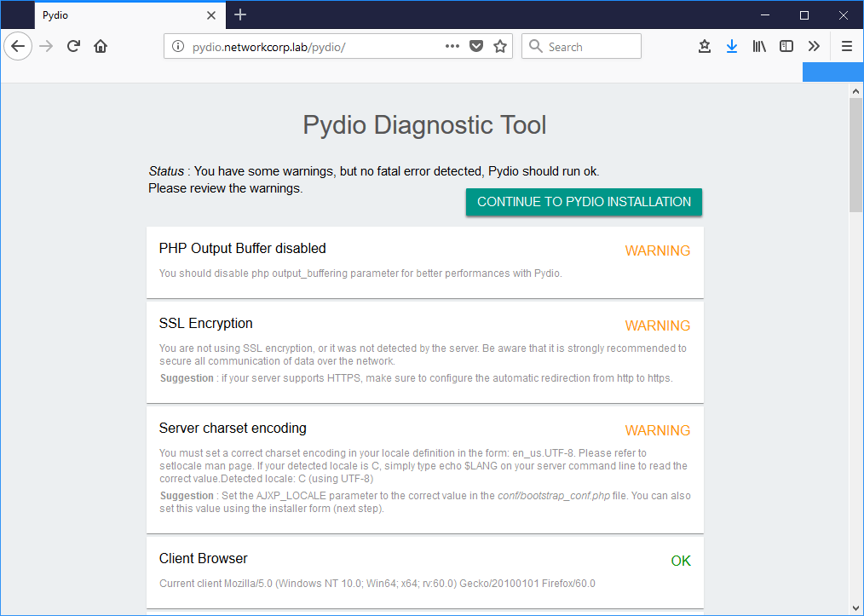Click the SSL Suggestion text line
Viewport: 864px width, 616px height.
(x=416, y=378)
